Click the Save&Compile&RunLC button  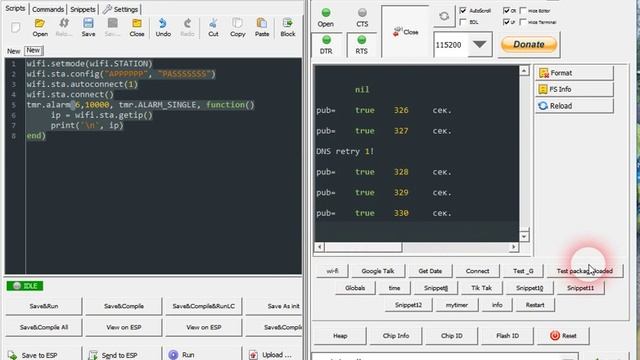click(203, 306)
